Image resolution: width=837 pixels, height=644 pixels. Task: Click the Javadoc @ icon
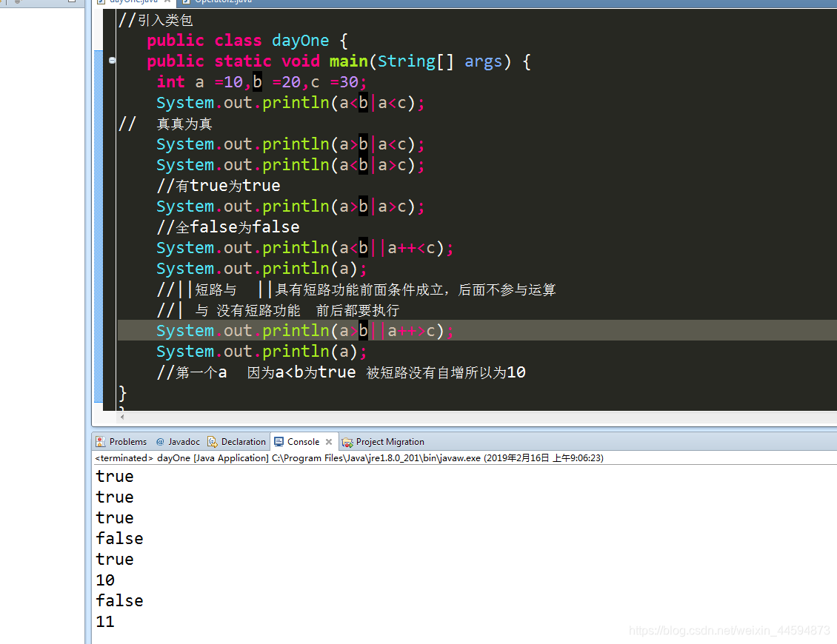[159, 442]
